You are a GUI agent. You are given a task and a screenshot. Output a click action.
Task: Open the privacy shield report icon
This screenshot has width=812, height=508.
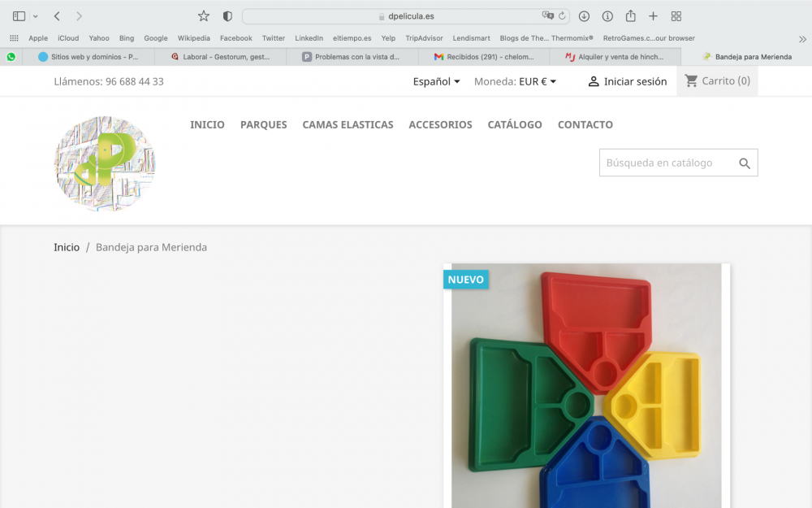tap(227, 16)
